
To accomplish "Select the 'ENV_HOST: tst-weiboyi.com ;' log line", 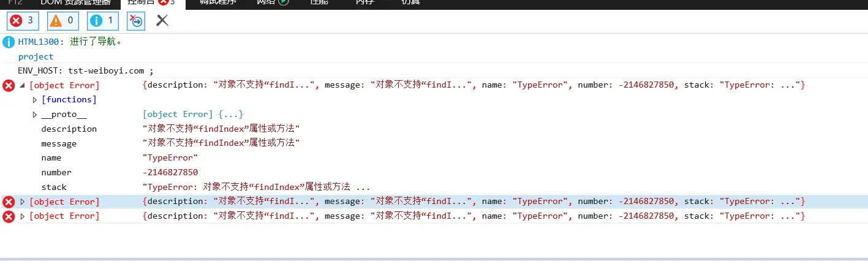I will [x=86, y=70].
